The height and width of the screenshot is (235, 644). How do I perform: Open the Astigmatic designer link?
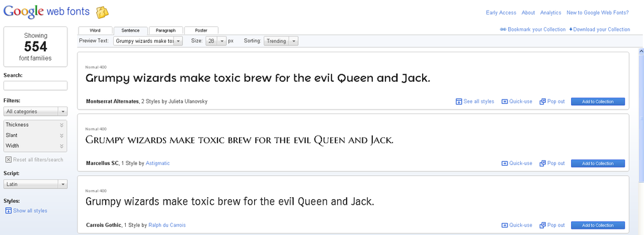158,163
